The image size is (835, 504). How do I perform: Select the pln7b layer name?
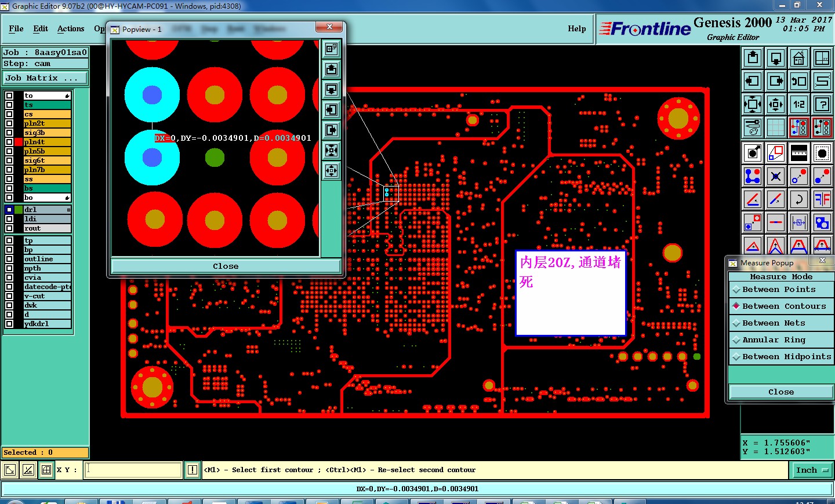[x=48, y=170]
